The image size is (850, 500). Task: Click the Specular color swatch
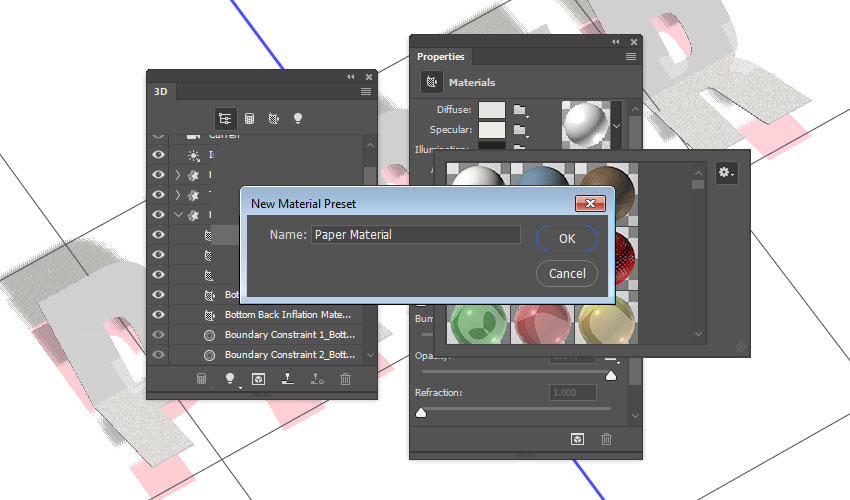[x=492, y=130]
